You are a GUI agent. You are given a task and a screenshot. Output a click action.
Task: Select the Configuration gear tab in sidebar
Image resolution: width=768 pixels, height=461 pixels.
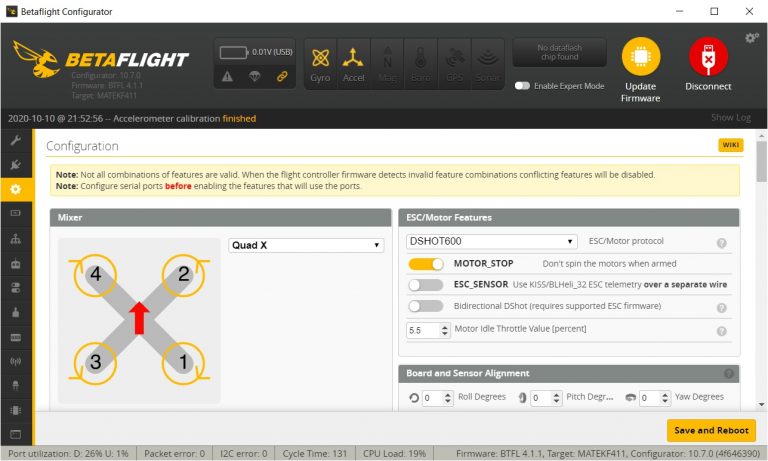pyautogui.click(x=16, y=189)
